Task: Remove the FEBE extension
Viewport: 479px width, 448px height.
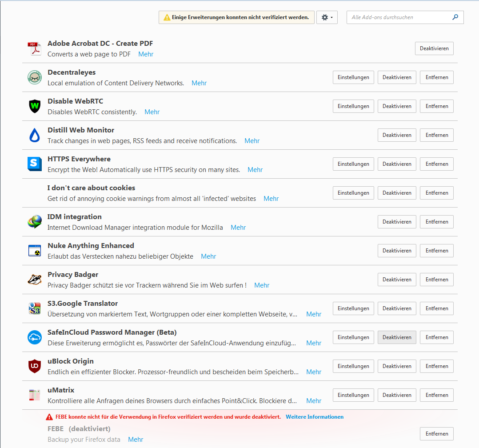Action: [x=436, y=434]
